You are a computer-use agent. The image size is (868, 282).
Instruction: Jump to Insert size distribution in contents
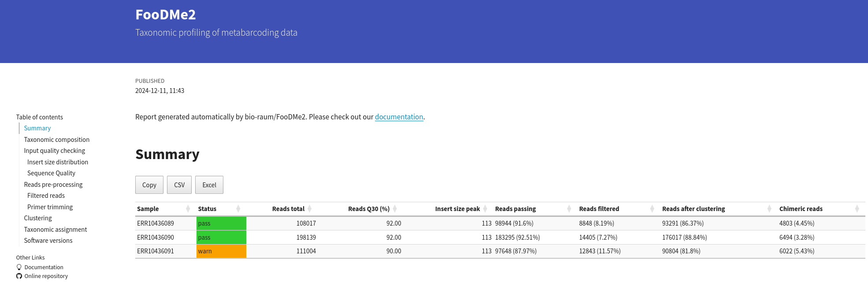click(x=58, y=162)
